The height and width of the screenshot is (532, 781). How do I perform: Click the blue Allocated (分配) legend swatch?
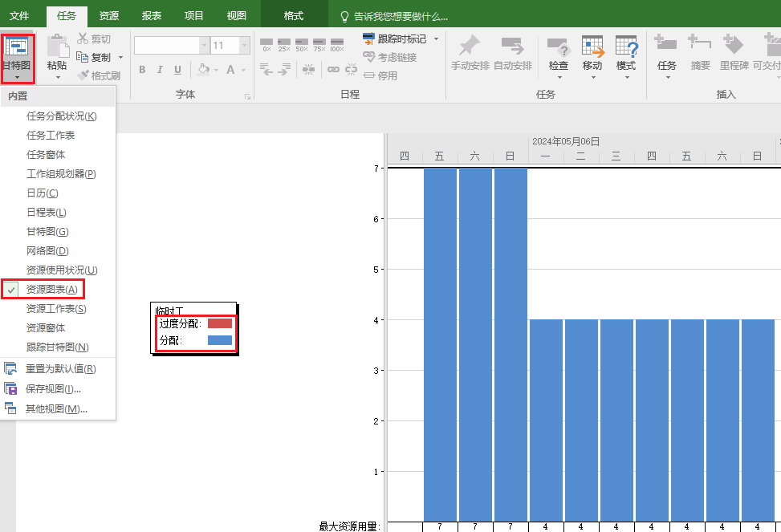pyautogui.click(x=220, y=340)
